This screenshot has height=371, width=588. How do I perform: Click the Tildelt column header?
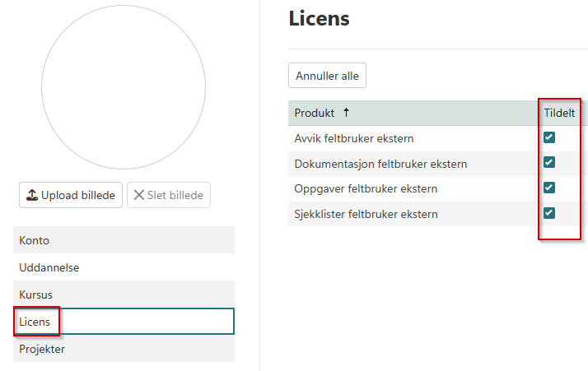click(x=559, y=113)
